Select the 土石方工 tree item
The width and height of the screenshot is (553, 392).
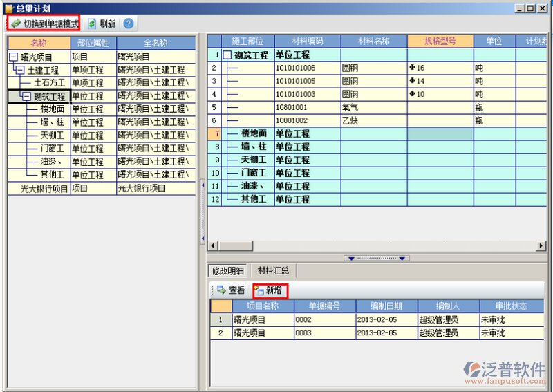[x=49, y=84]
